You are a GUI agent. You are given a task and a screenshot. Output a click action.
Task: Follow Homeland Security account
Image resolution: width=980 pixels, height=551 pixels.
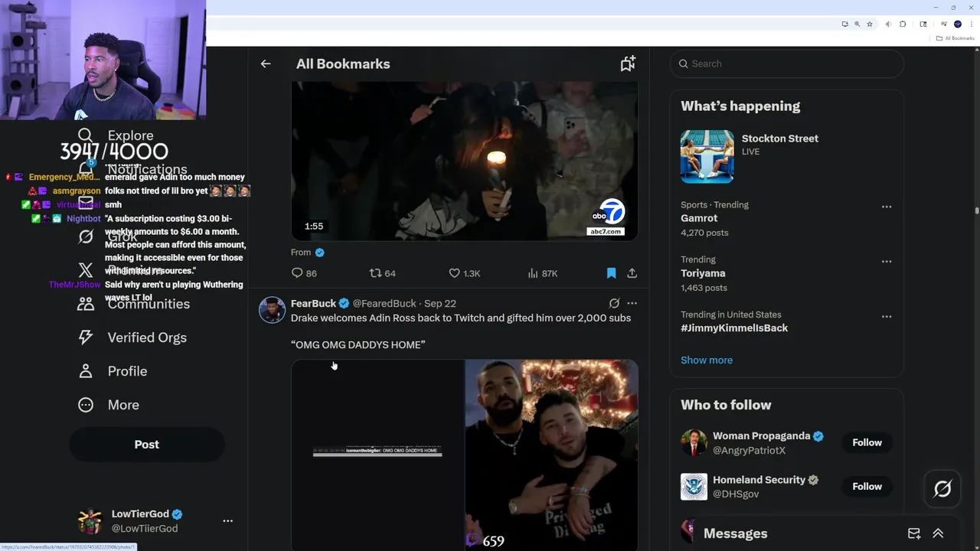[x=867, y=486]
